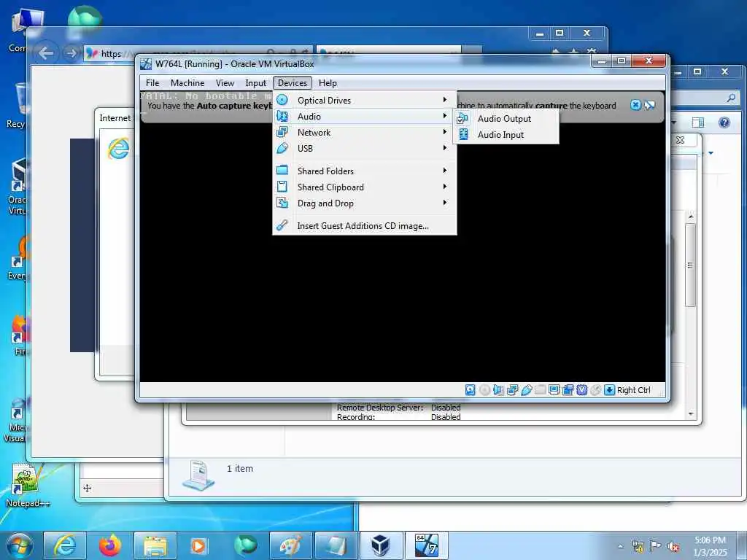This screenshot has height=560, width=747.
Task: Open the Machine menu
Action: pos(187,83)
